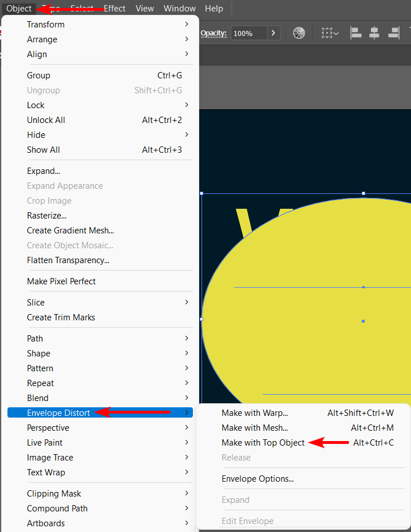411x532 pixels.
Task: Expand the Opacity slider arrow
Action: point(274,33)
